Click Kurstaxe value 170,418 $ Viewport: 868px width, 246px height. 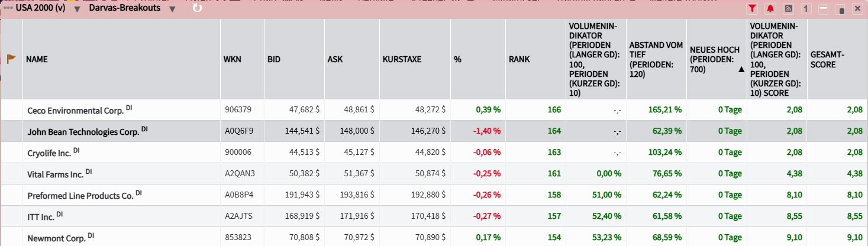point(427,216)
